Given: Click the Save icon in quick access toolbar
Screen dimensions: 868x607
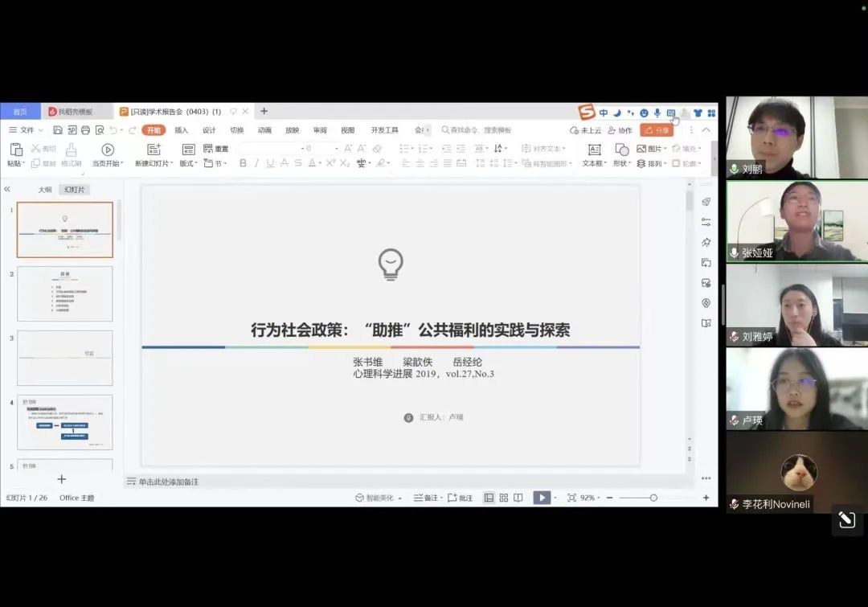Looking at the screenshot, I should click(58, 130).
